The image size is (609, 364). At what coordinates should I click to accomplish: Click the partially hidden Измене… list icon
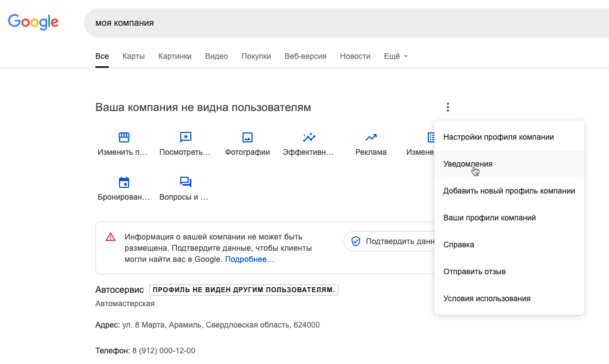pos(431,137)
